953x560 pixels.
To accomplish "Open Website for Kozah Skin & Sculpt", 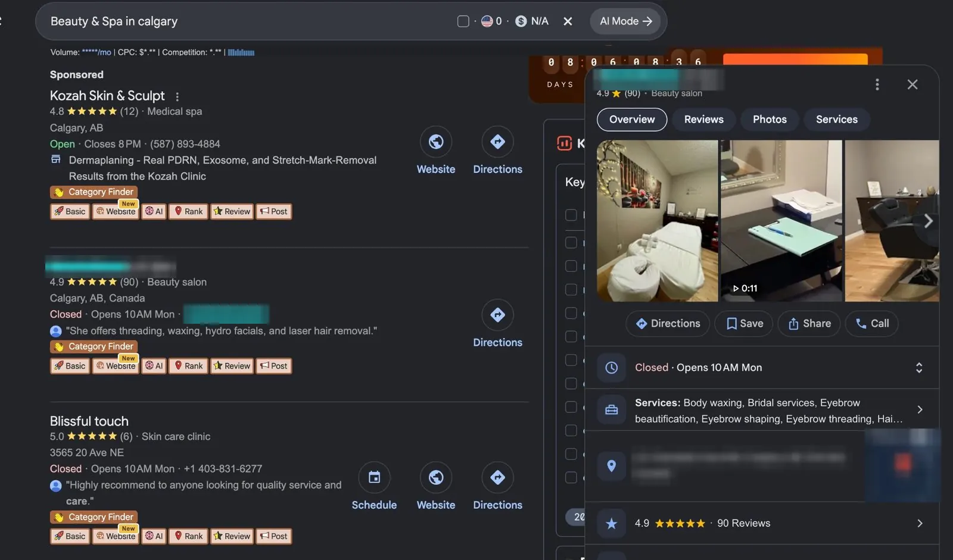I will pos(436,151).
